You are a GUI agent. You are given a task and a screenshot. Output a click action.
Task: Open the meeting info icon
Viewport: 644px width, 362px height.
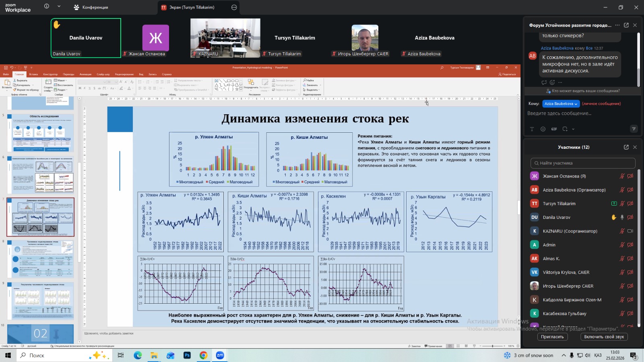(47, 6)
